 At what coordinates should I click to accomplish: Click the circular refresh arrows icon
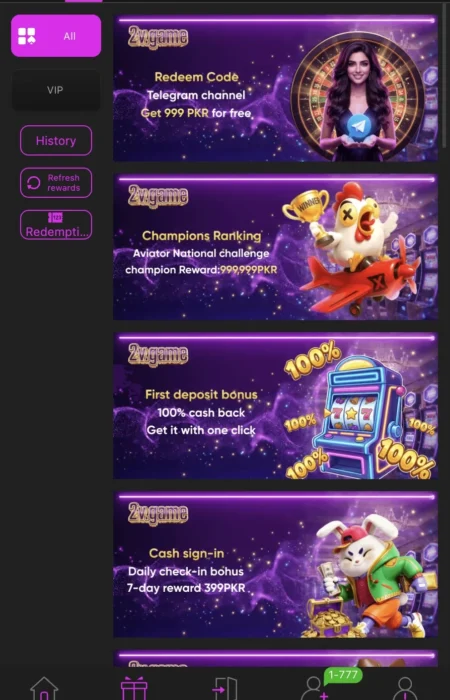33,183
